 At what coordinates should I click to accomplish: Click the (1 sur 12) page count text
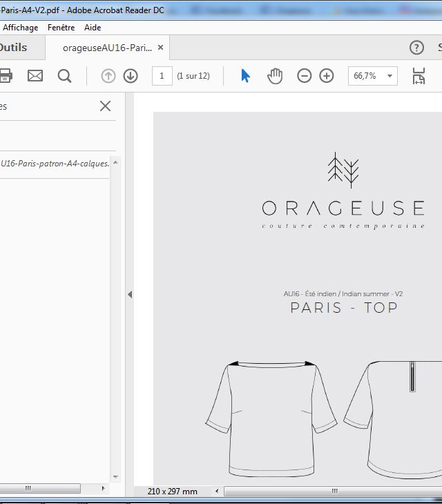[193, 76]
